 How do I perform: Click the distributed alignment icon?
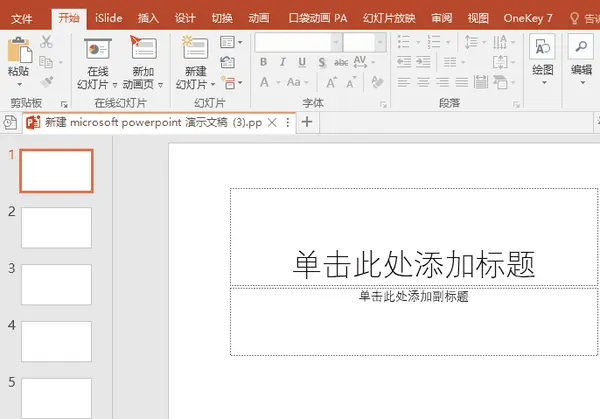point(481,82)
